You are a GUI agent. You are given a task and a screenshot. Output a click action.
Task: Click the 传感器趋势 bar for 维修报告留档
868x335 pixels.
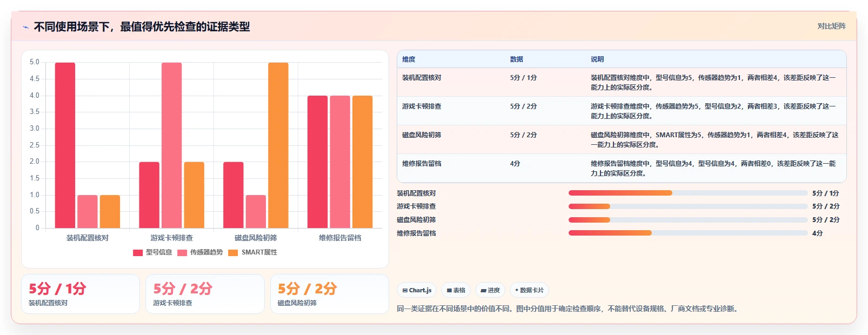click(340, 162)
